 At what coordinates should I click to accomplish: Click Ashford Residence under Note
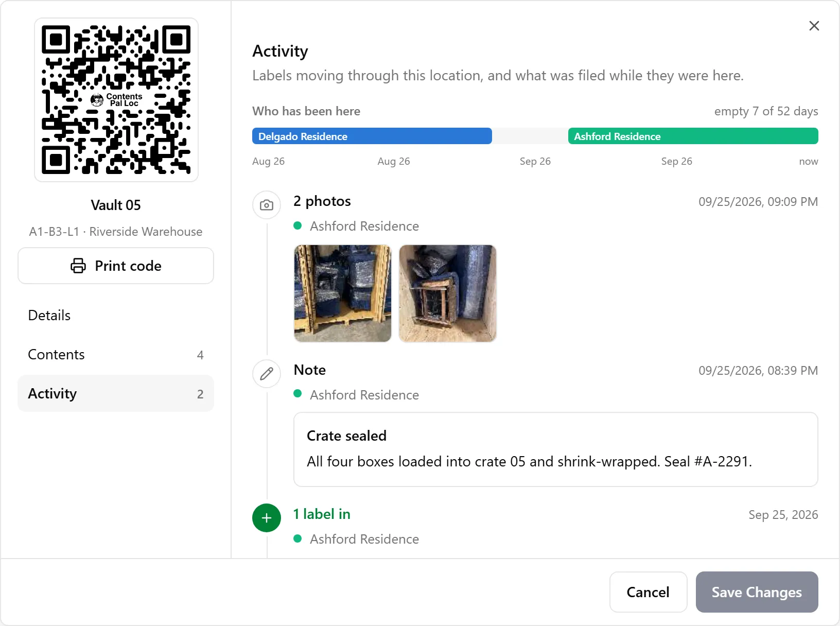(x=364, y=395)
